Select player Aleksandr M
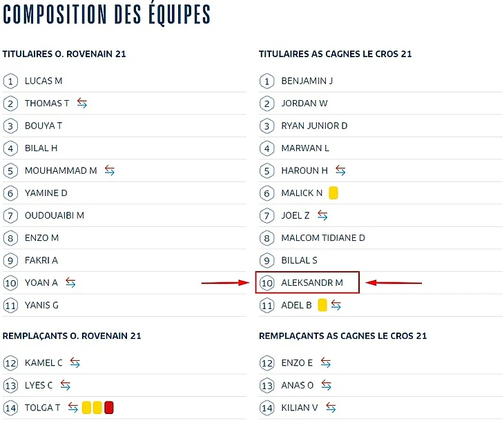The height and width of the screenshot is (423, 504). pyautogui.click(x=311, y=282)
